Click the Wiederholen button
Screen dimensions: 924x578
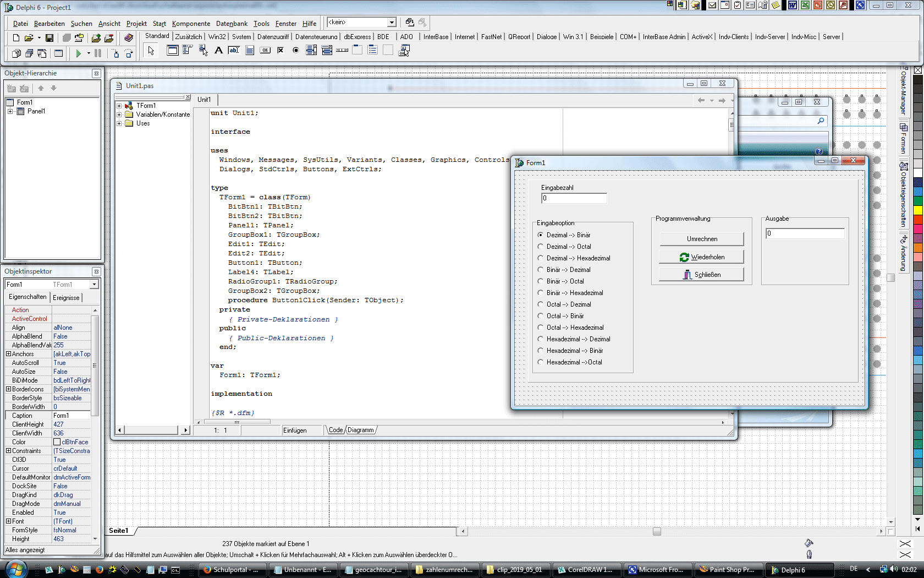(702, 257)
